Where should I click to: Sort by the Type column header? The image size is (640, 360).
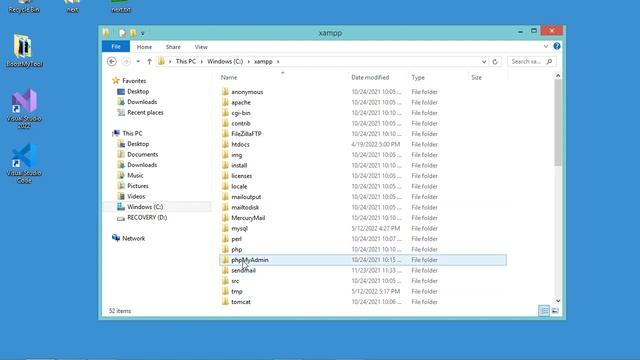point(418,78)
